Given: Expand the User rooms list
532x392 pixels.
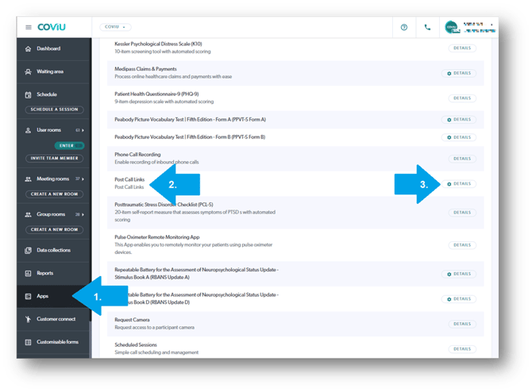Looking at the screenshot, I should tap(83, 129).
